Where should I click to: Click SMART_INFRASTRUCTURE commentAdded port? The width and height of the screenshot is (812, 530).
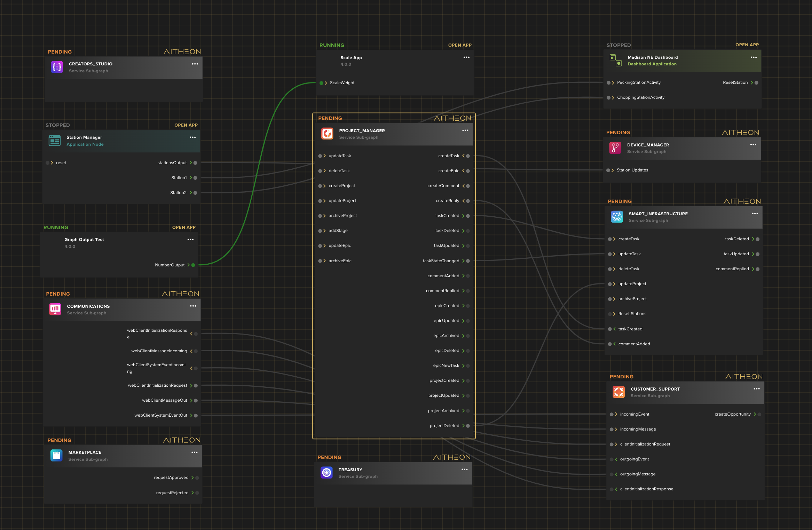[610, 344]
